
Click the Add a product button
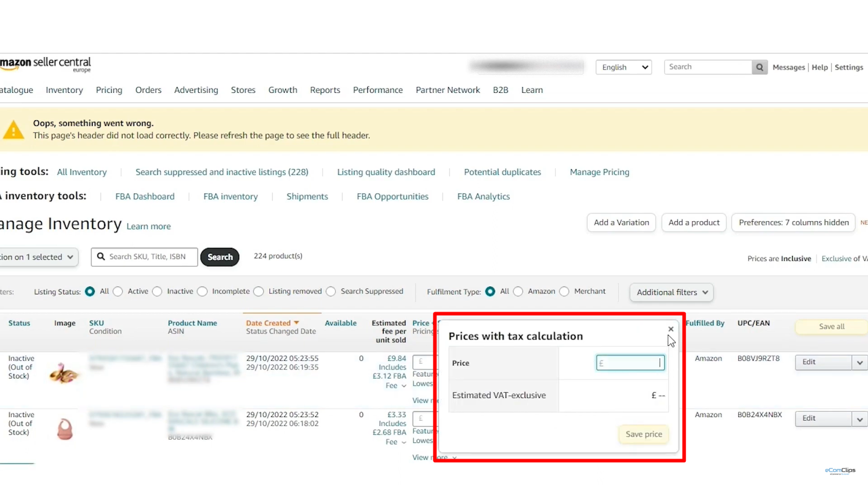pyautogui.click(x=694, y=223)
